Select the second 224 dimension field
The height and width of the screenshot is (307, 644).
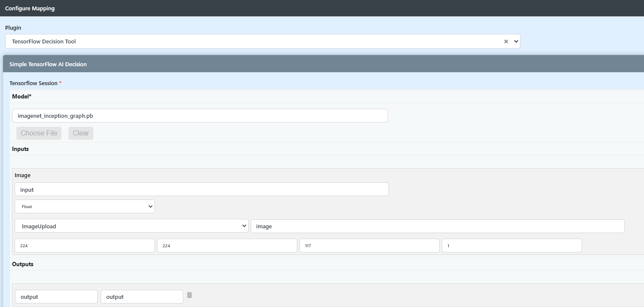(227, 246)
